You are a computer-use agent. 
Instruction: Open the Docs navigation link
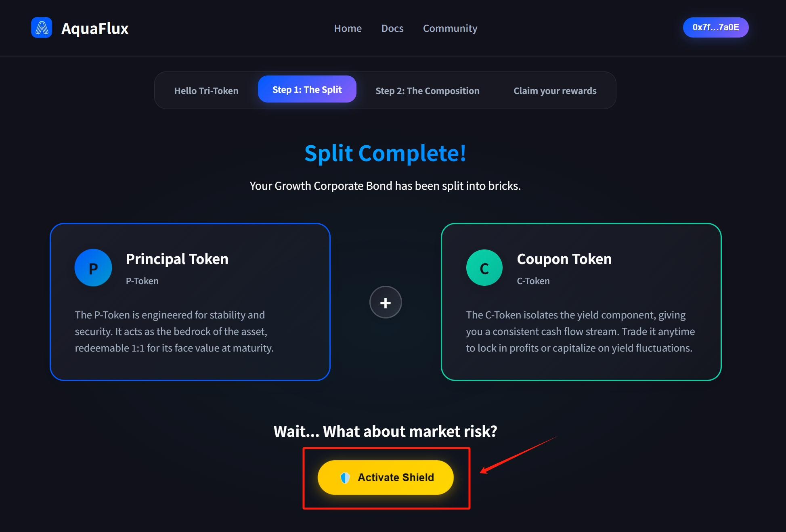(x=392, y=28)
